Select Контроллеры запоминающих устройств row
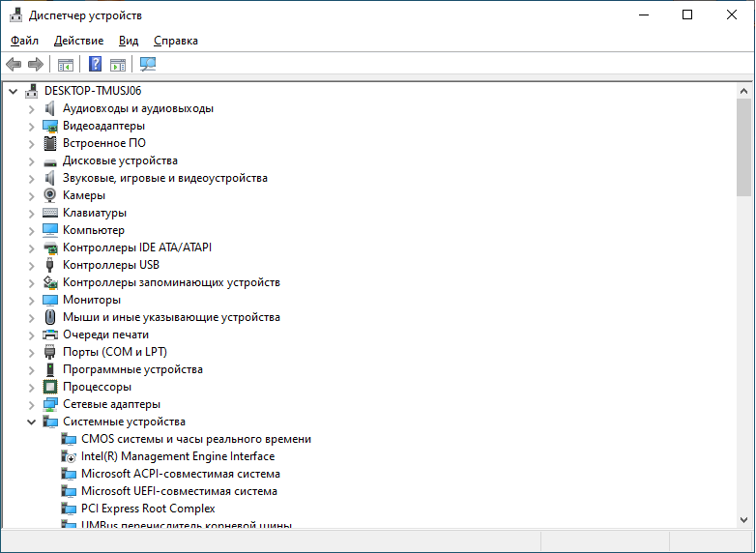The width and height of the screenshot is (756, 553). 171,282
